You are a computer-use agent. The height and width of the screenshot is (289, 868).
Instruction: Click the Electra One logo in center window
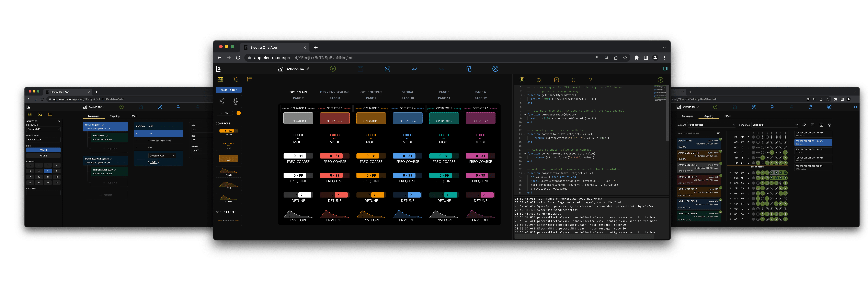tap(218, 69)
